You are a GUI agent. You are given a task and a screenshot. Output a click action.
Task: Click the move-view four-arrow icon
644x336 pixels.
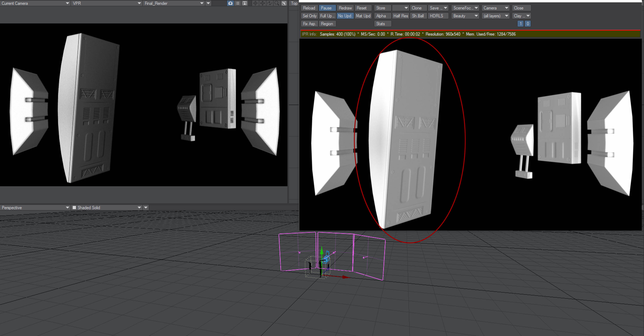(x=262, y=3)
